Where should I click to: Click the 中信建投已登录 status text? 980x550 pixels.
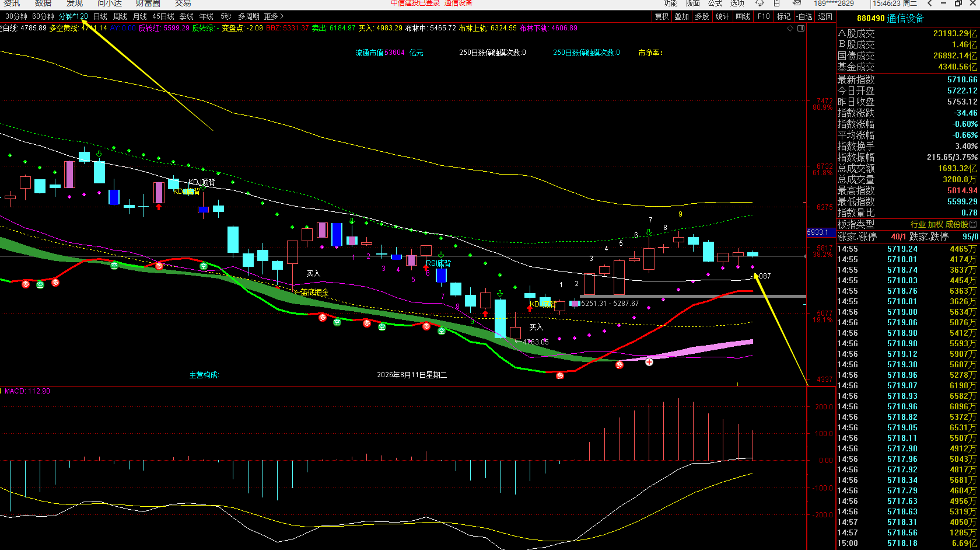pos(415,4)
